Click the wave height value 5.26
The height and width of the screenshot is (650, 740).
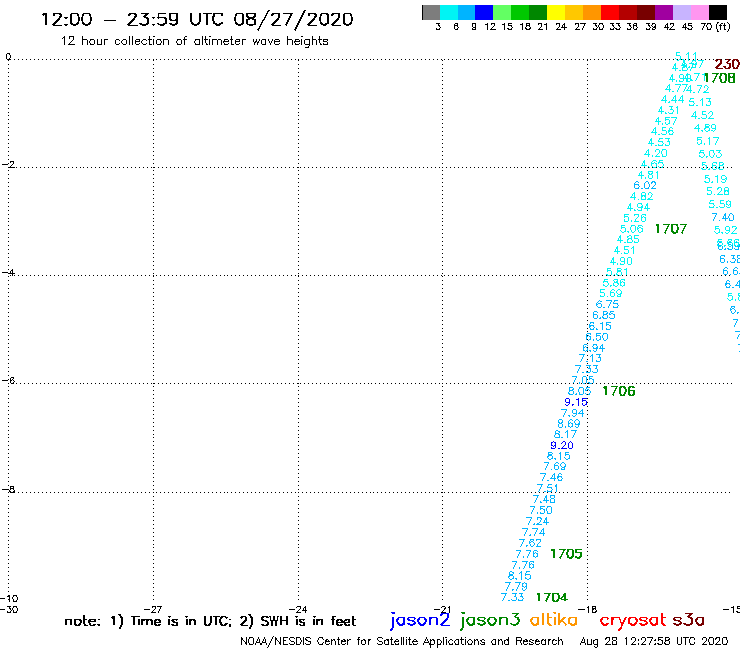pyautogui.click(x=635, y=219)
